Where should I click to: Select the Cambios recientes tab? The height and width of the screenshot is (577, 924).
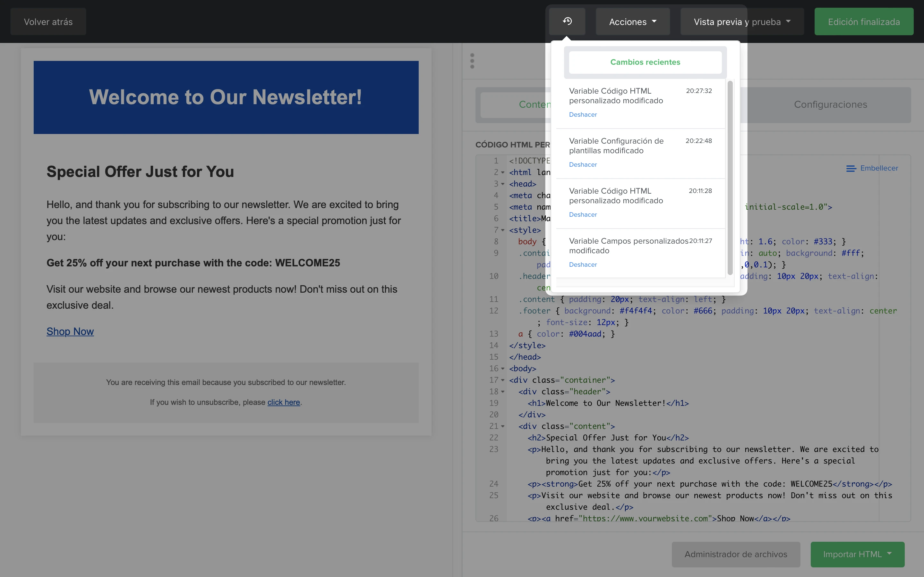[x=645, y=62]
